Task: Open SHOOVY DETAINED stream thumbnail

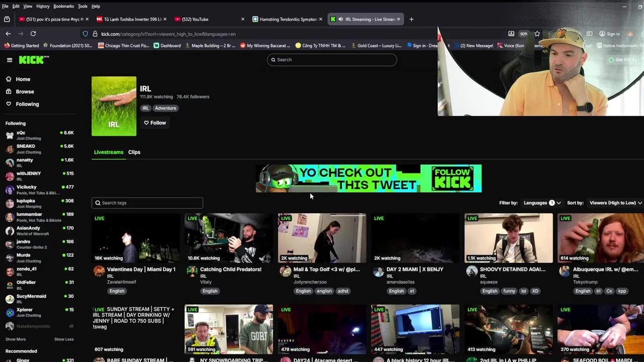Action: [508, 238]
